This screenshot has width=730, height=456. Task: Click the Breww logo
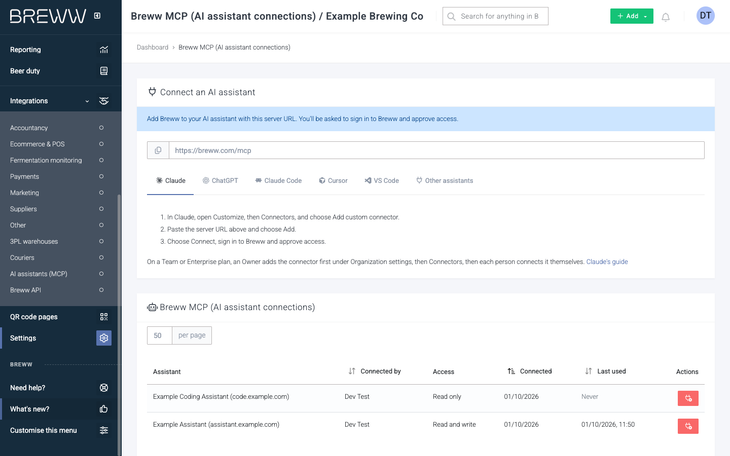48,16
